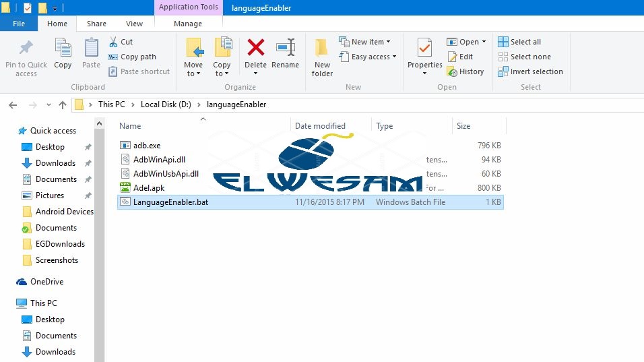Click Select all
The height and width of the screenshot is (362, 644).
pyautogui.click(x=519, y=42)
